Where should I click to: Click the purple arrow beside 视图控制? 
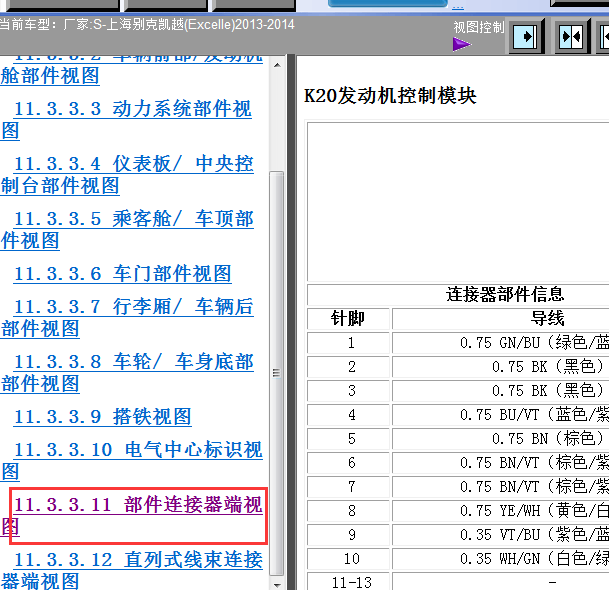tap(461, 44)
